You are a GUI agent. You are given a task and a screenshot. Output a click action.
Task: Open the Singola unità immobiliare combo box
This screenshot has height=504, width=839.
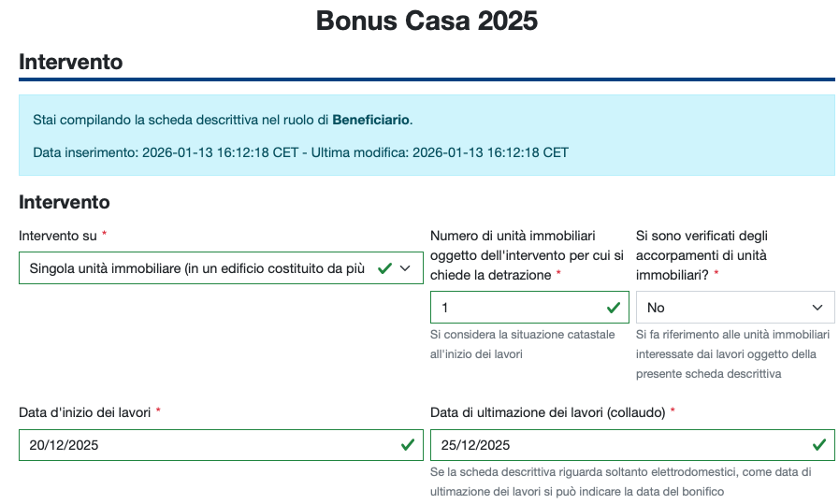click(x=196, y=268)
